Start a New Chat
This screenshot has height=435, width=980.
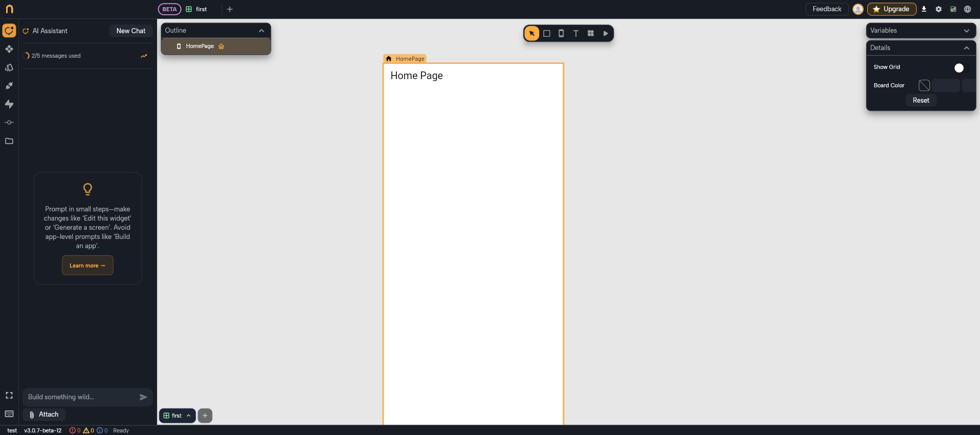(x=131, y=31)
